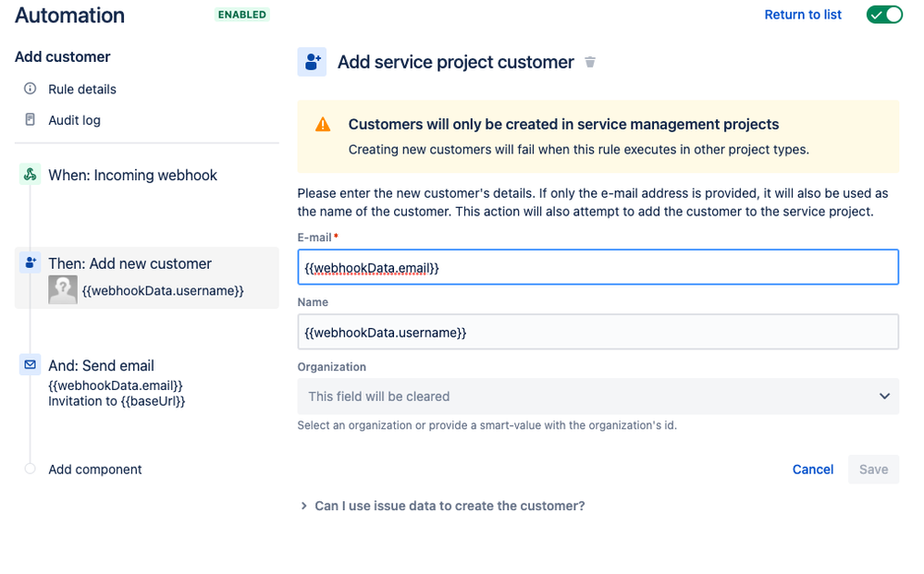Save the customer action
The height and width of the screenshot is (574, 924).
tap(873, 470)
